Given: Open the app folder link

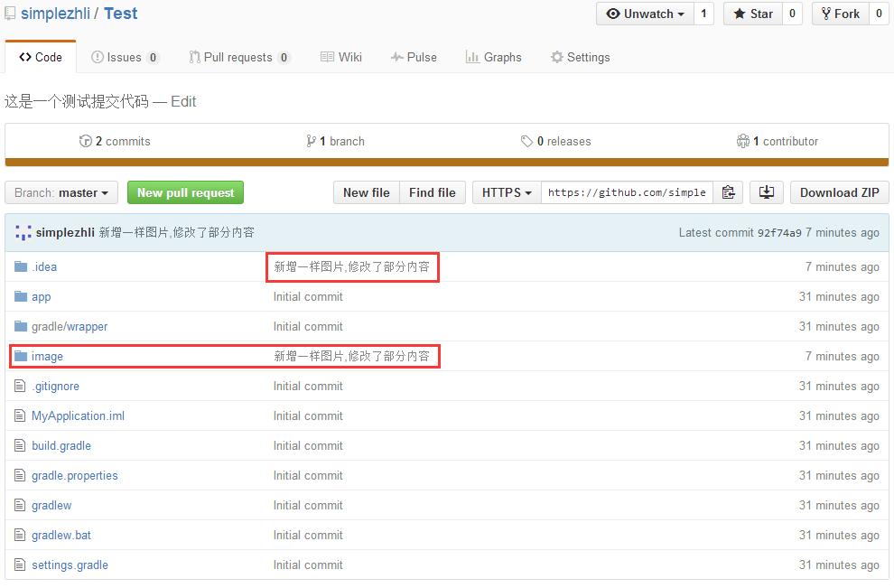Looking at the screenshot, I should pyautogui.click(x=41, y=297).
